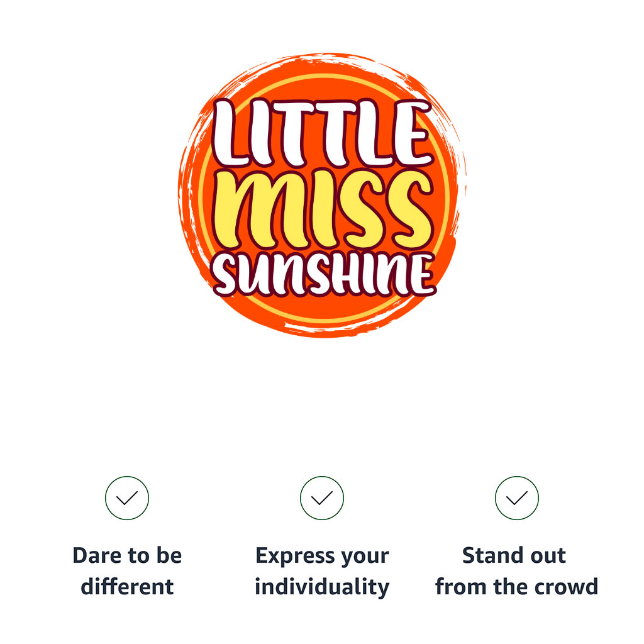The height and width of the screenshot is (644, 644).
Task: Click the word "your" in the middle caption
Action: 364,557
